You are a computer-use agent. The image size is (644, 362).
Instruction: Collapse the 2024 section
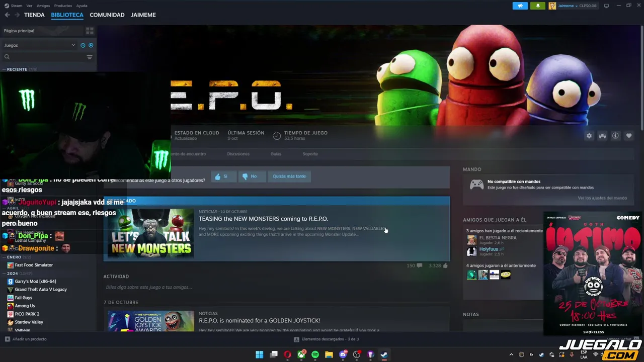(18, 274)
